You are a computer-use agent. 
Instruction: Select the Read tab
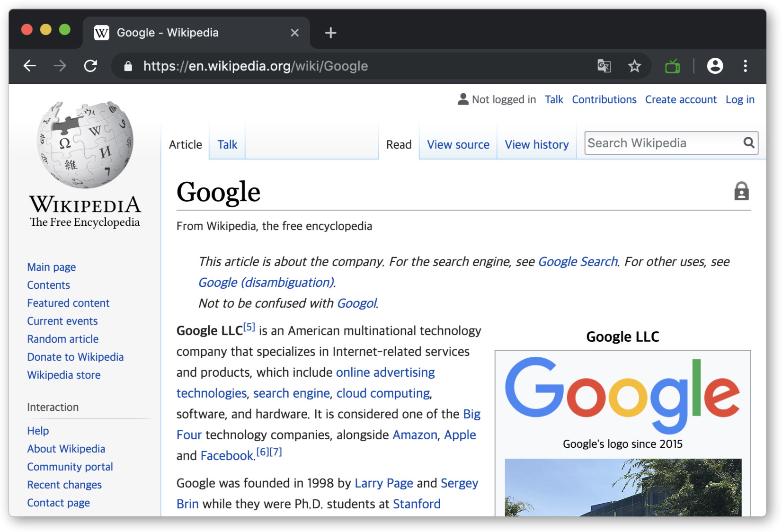pyautogui.click(x=399, y=144)
